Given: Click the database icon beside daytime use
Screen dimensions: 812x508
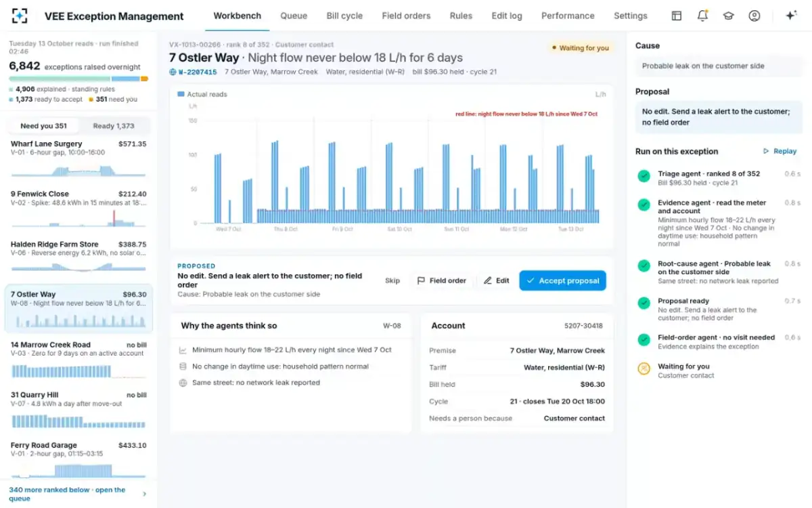Looking at the screenshot, I should [183, 366].
